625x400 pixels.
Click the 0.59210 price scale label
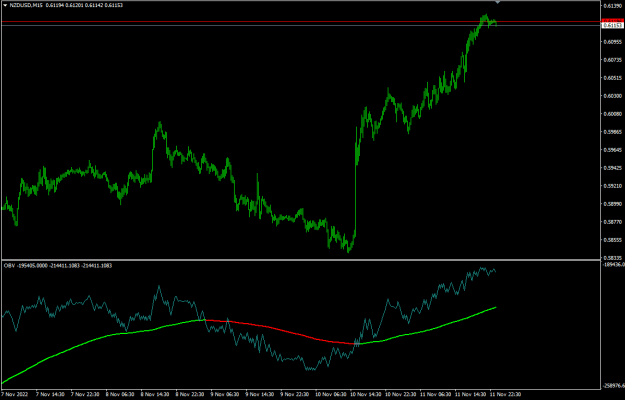(613, 186)
